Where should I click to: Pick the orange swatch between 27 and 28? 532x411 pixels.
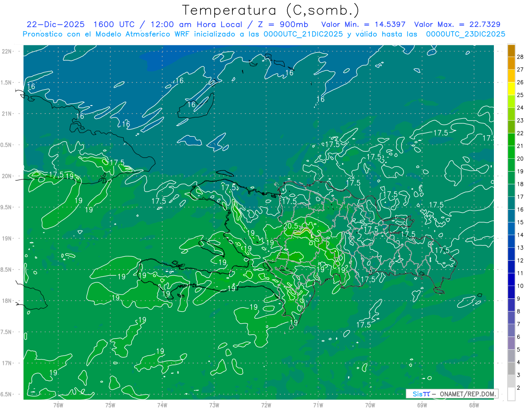(511, 63)
